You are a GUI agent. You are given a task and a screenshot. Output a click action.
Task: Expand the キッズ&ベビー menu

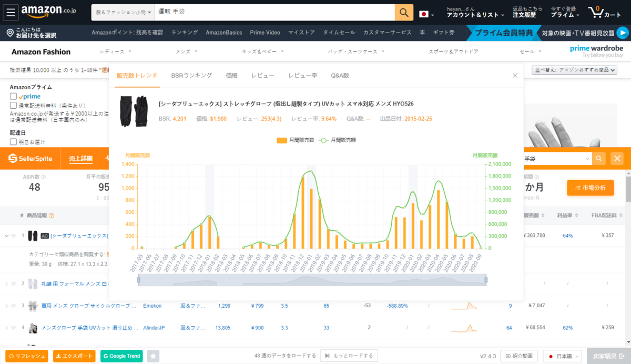click(263, 51)
